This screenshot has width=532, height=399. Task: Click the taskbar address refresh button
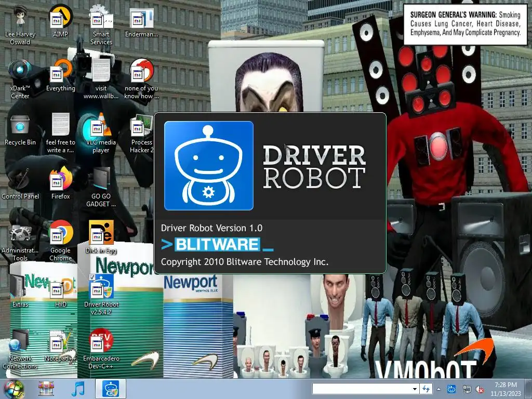(426, 389)
